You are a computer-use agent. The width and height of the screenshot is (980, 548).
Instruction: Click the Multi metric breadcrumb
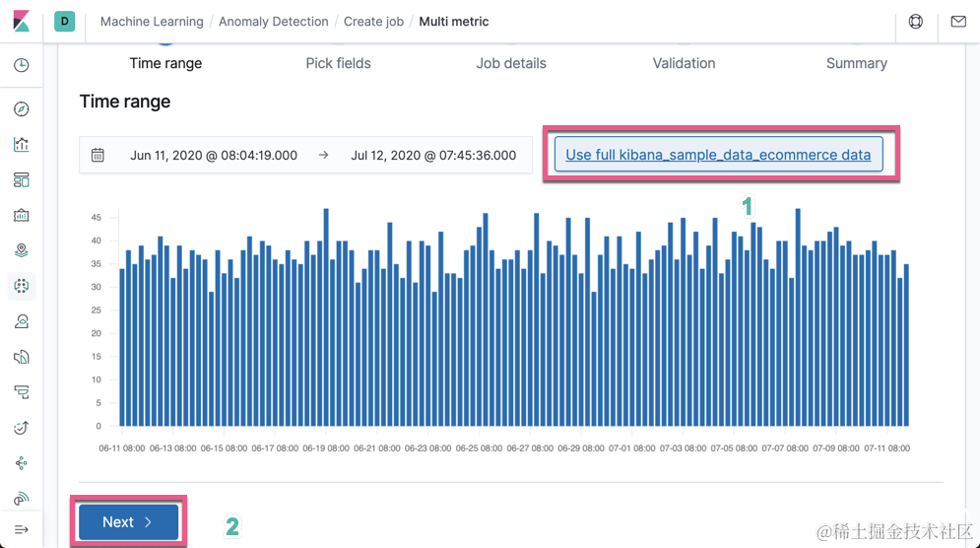tap(454, 22)
